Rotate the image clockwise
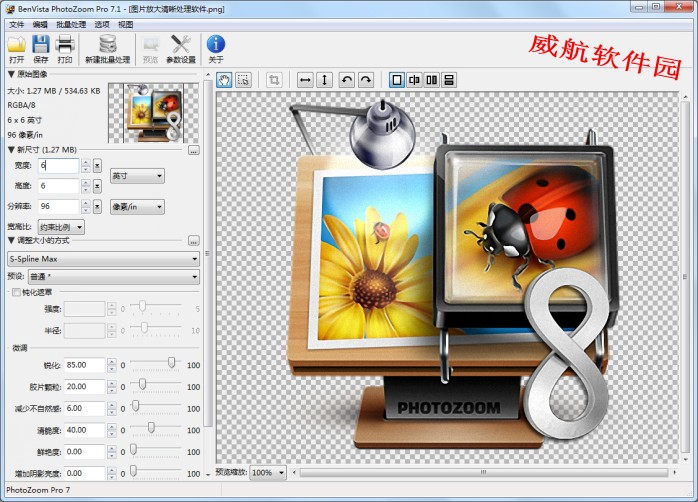Image resolution: width=698 pixels, height=502 pixels. tap(366, 80)
